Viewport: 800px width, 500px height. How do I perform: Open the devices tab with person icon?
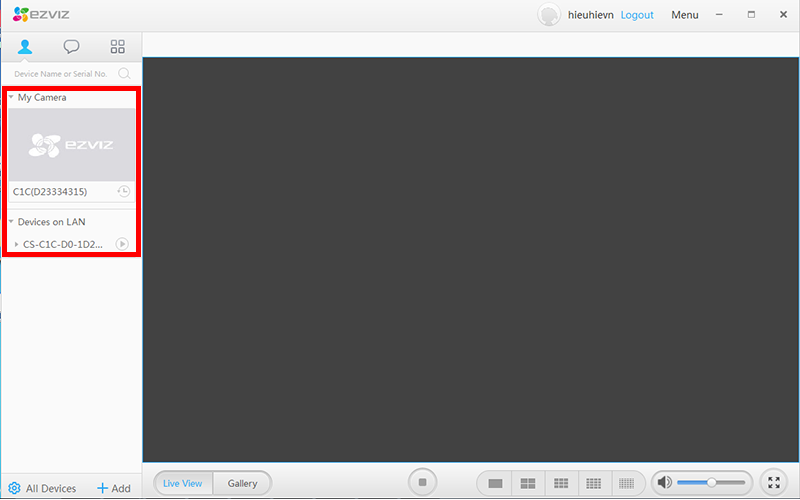25,47
